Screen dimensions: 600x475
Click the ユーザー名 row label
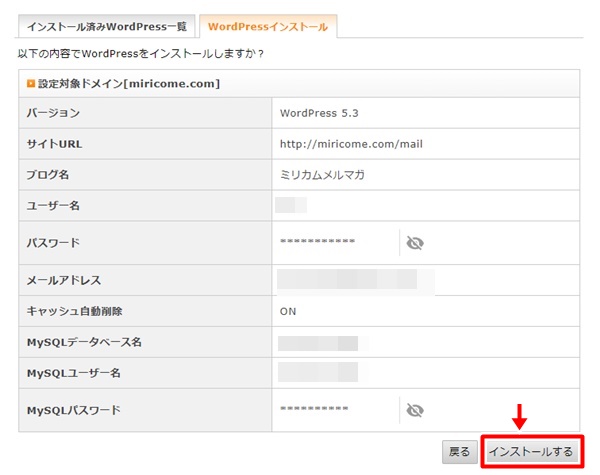(x=53, y=206)
